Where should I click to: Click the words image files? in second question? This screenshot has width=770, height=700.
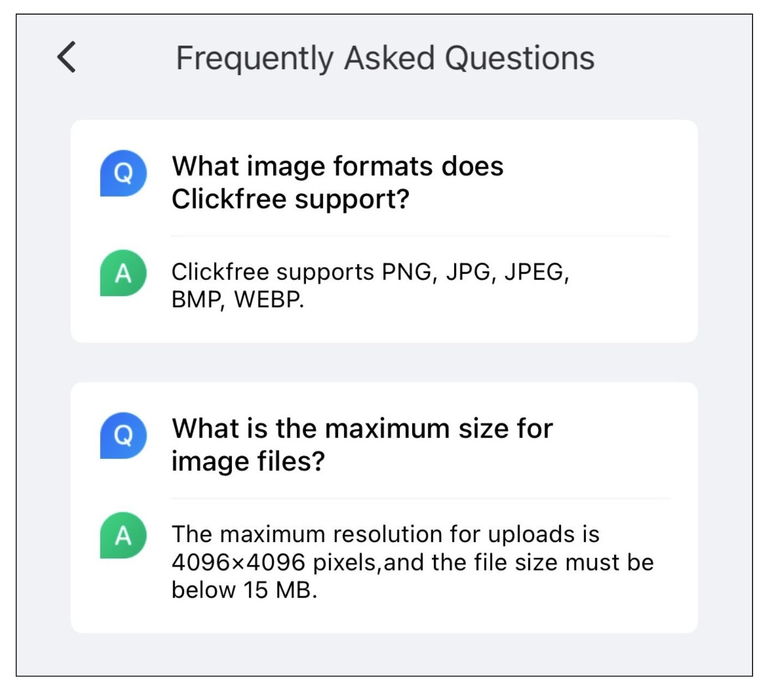click(248, 462)
